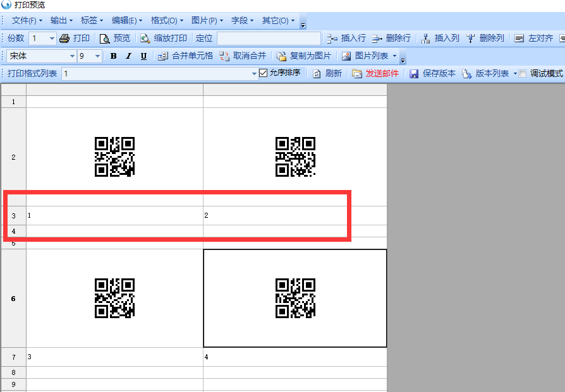This screenshot has height=392, width=565.
Task: Click 保存版本 to save the version
Action: (x=432, y=74)
